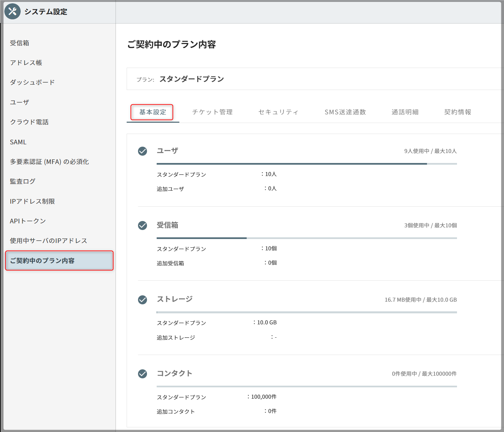Click the ユーザ usage progress bar
The image size is (504, 432).
[x=306, y=164]
